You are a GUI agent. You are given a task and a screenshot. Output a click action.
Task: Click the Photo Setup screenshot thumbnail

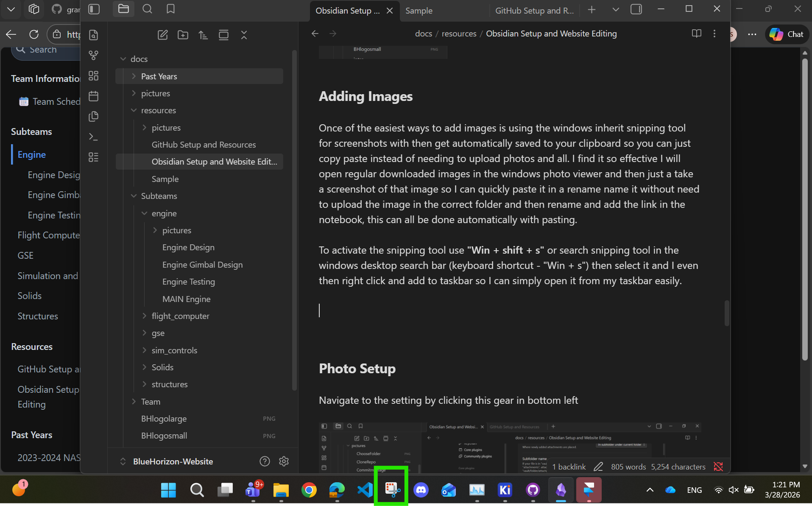pos(510,447)
